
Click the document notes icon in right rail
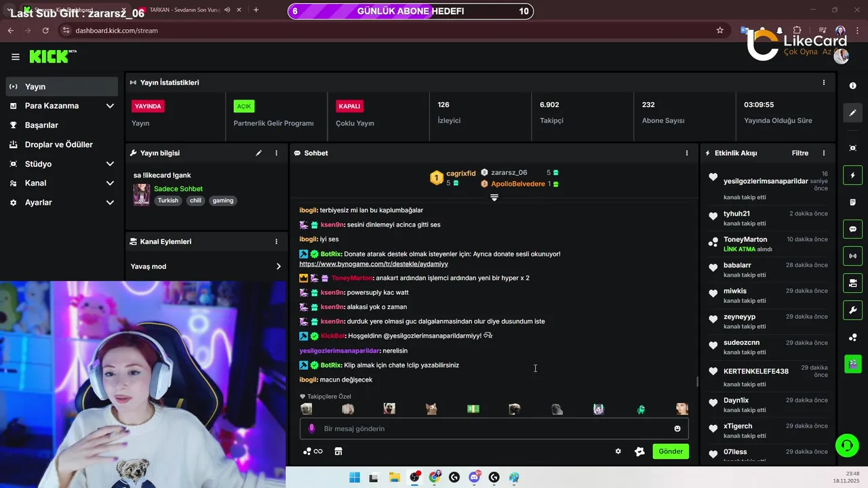(x=852, y=203)
